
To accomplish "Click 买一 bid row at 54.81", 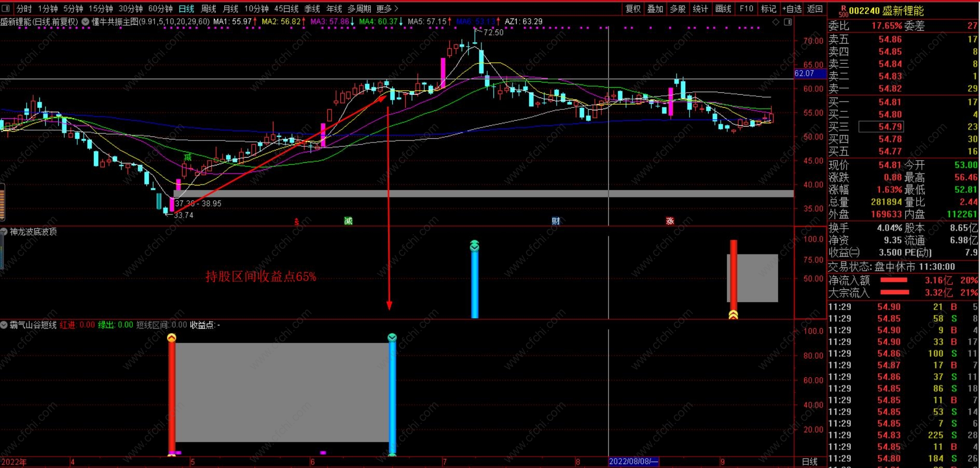I will click(903, 102).
